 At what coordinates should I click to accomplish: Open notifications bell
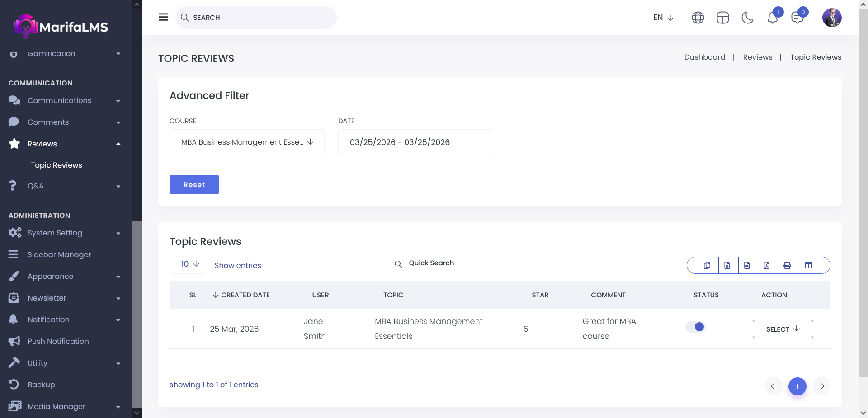pyautogui.click(x=773, y=18)
